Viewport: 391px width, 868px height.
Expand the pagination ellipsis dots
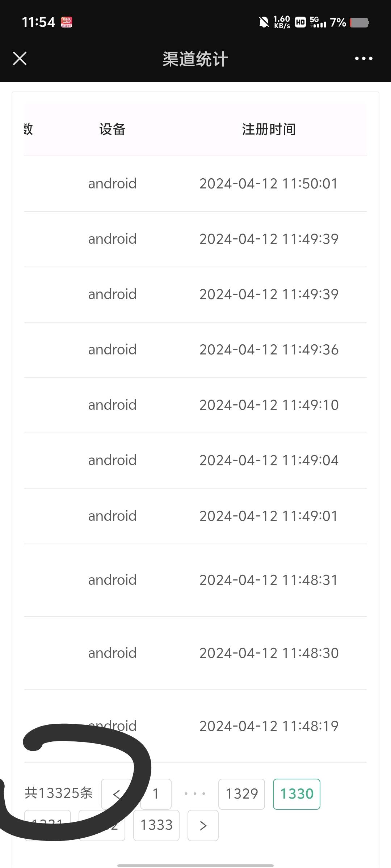pyautogui.click(x=195, y=794)
